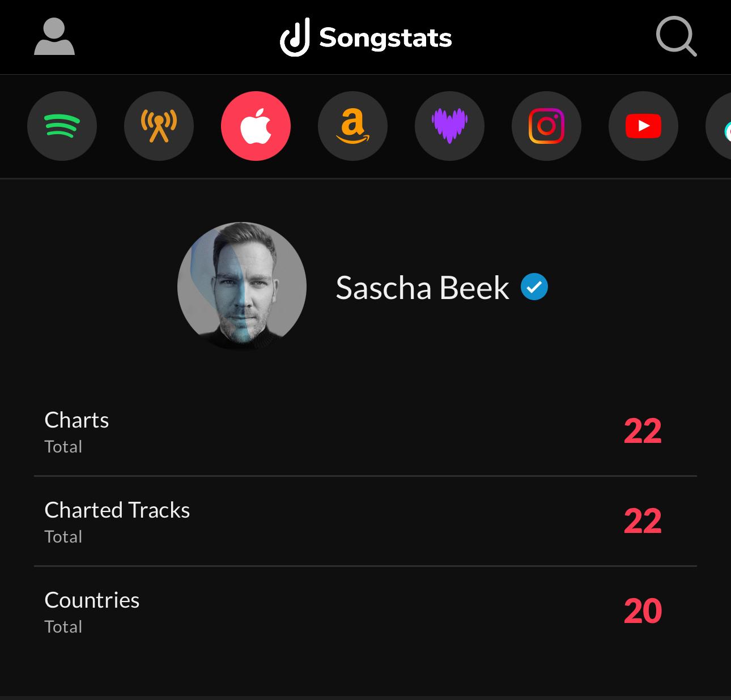The width and height of the screenshot is (731, 700).
Task: Open the Countries Total row
Action: (x=365, y=612)
